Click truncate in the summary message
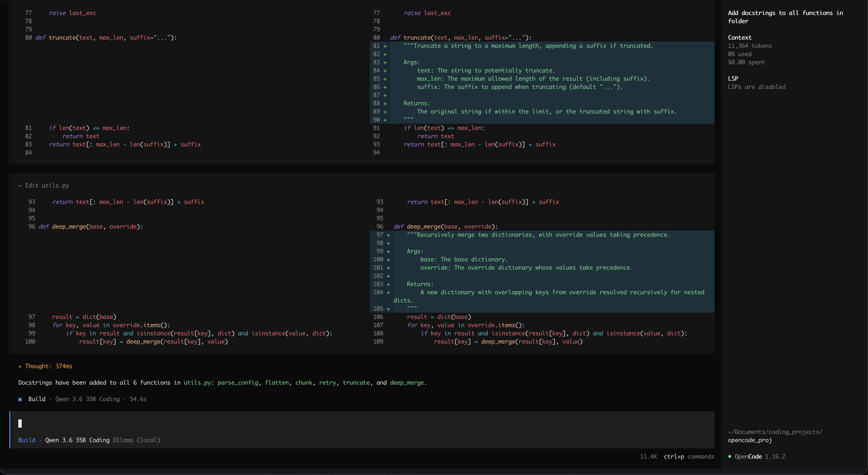The image size is (868, 475). tap(356, 382)
